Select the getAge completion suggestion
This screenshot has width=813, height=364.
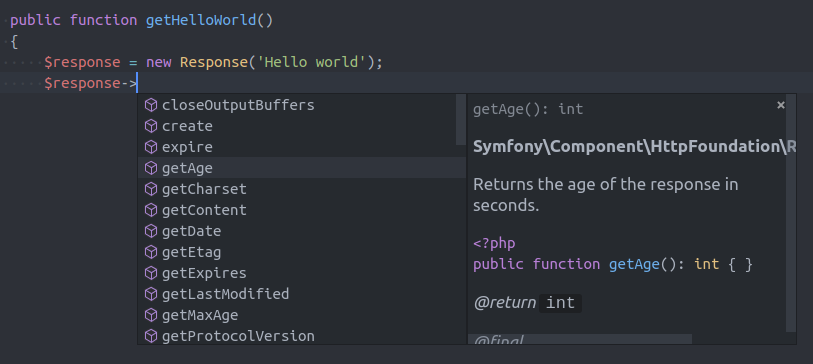tap(302, 168)
